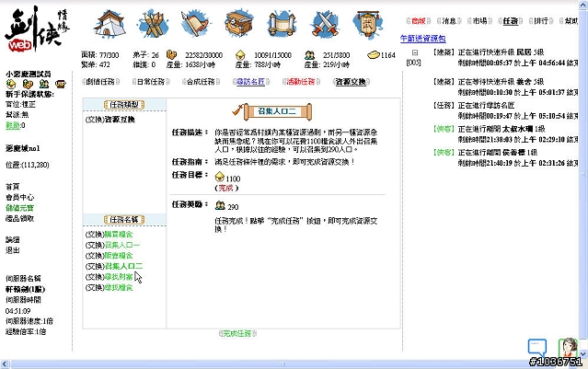Click the green 勳勛 link in left sidebar
588x369 pixels.
coord(13,125)
